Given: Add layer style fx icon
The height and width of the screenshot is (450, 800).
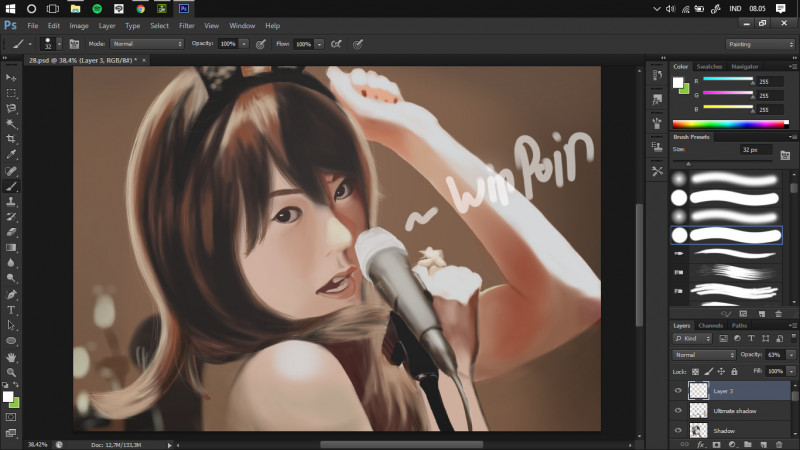Looking at the screenshot, I should pyautogui.click(x=701, y=445).
